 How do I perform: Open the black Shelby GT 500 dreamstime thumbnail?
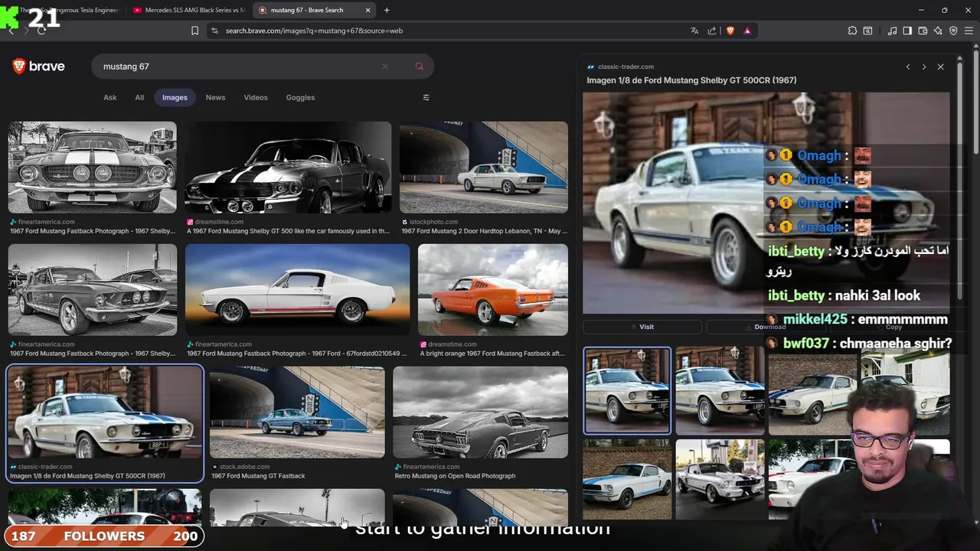pos(288,167)
